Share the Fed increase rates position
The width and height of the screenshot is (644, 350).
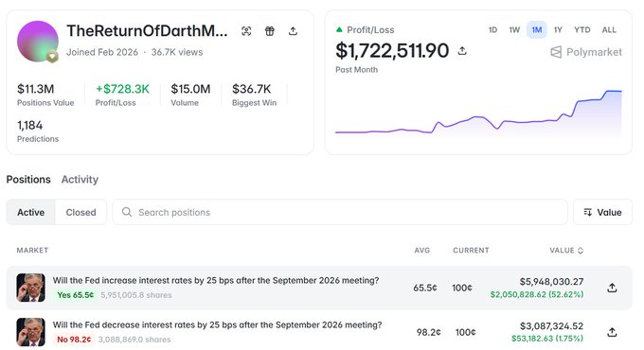(x=612, y=289)
